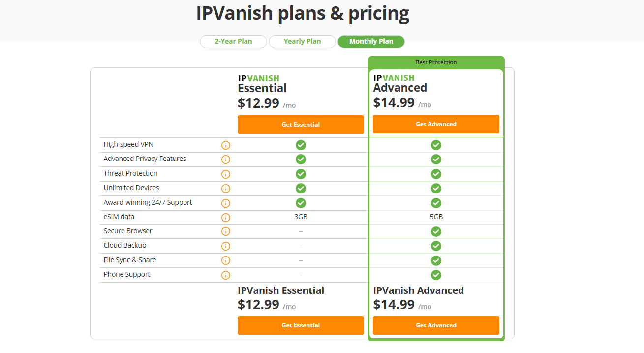
Task: Click the info icon beside Advanced Privacy Features
Action: (226, 160)
